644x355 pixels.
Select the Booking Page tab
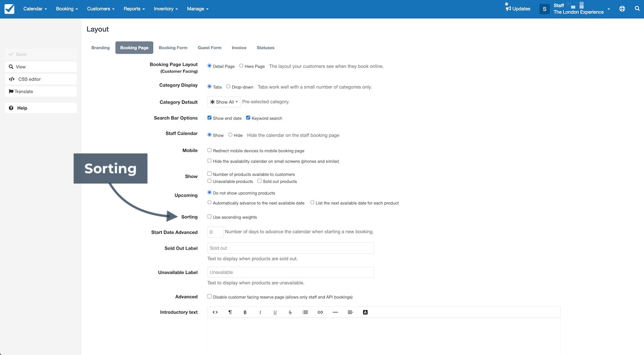point(134,48)
